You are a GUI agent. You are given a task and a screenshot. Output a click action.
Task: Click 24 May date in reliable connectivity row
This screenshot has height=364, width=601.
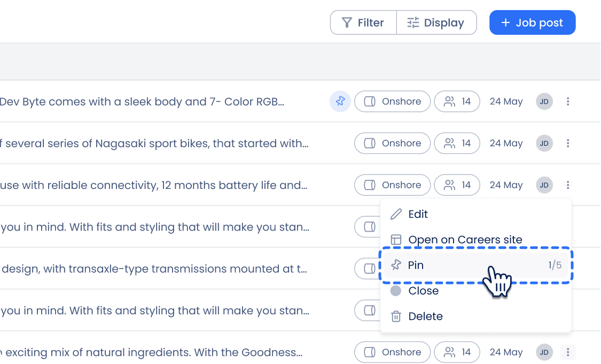point(506,185)
